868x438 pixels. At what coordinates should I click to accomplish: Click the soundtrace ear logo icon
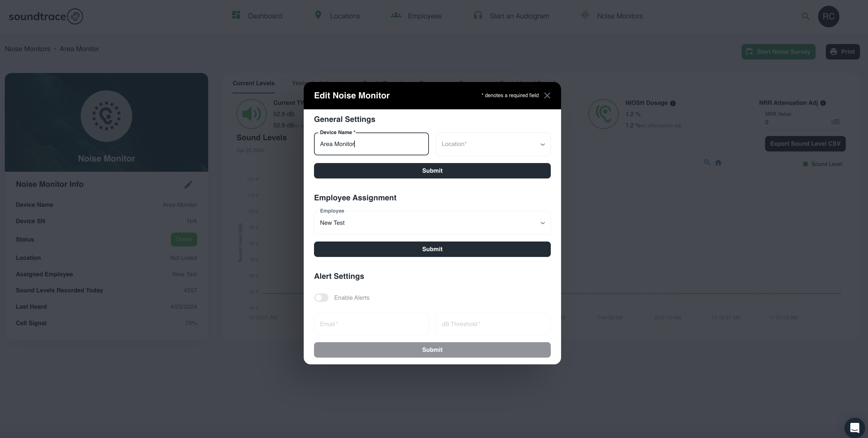[75, 16]
